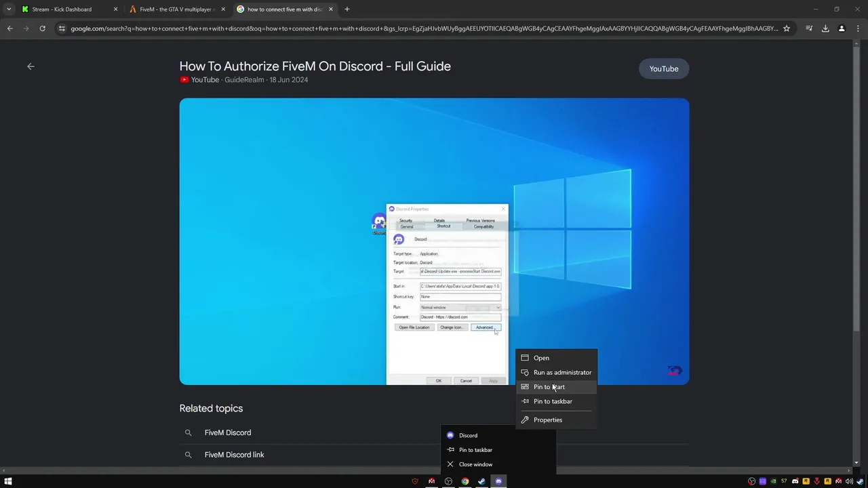This screenshot has height=488, width=868.
Task: Search related topic FiveM Discord
Action: tap(228, 432)
